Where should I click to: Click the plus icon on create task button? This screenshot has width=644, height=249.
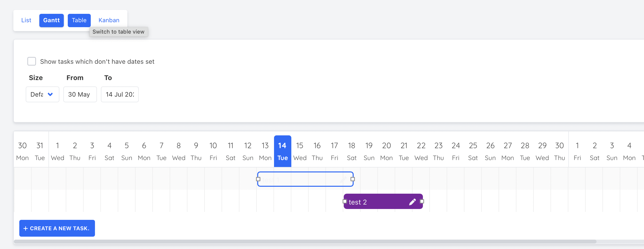point(25,228)
